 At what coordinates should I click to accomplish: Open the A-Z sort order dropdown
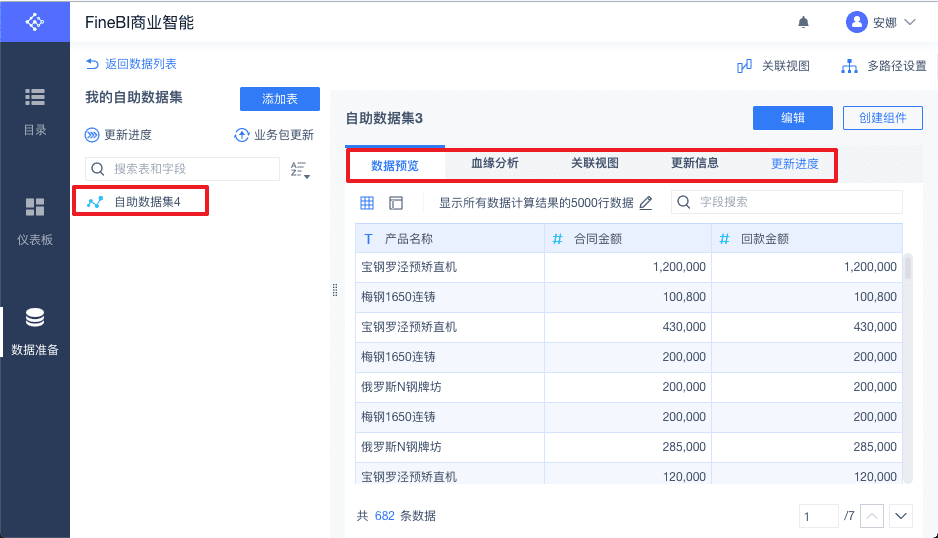pyautogui.click(x=299, y=169)
